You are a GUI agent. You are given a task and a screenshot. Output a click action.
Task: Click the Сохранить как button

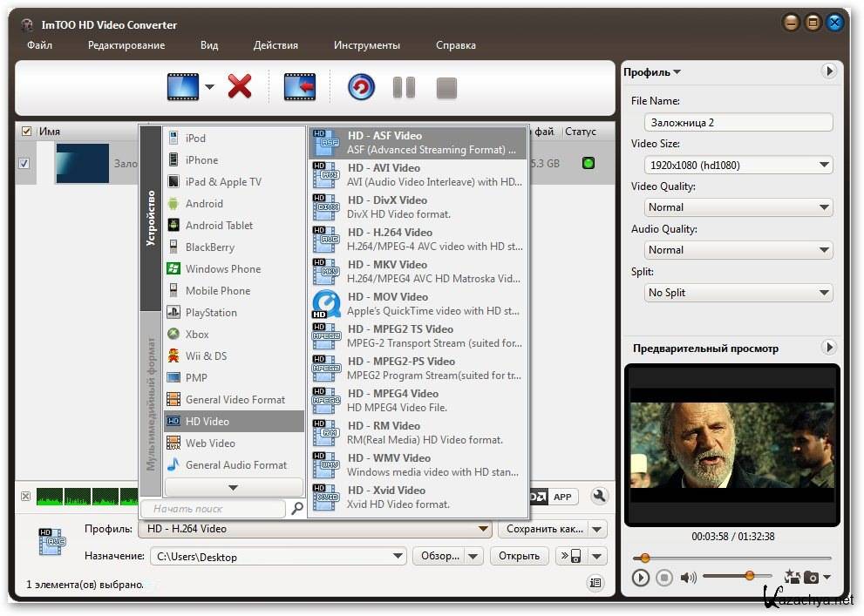click(543, 529)
